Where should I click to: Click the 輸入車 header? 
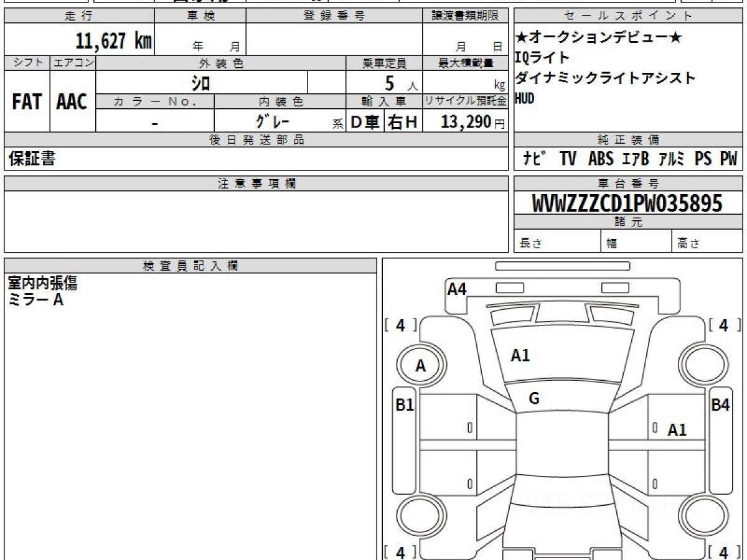tap(384, 101)
